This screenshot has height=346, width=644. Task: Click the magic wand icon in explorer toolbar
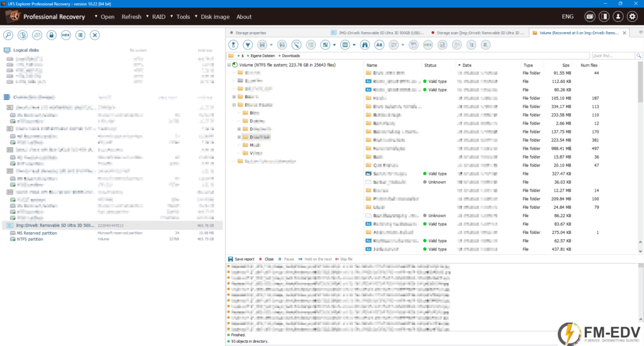(296, 45)
